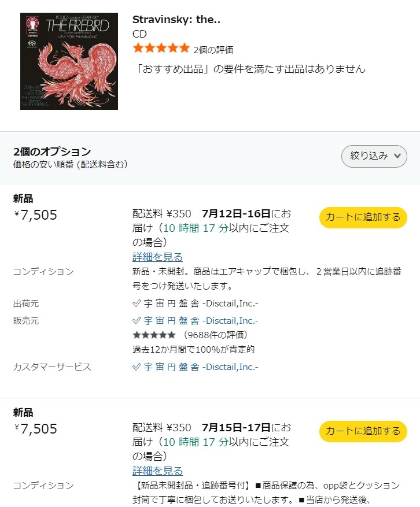Screen dimensions: 420x507
Task: Click the Firebird album cover thumbnail
Action: 69,61
